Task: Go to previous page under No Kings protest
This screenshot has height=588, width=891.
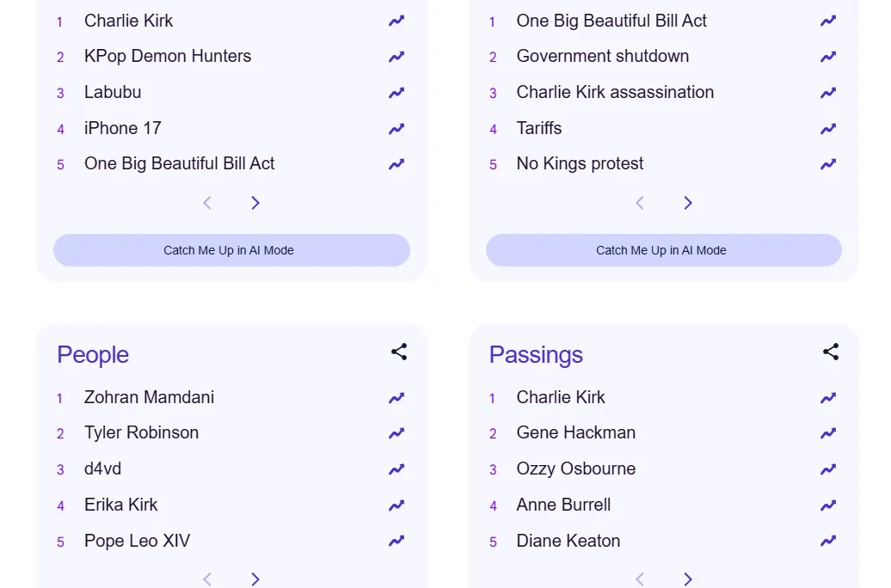Action: pyautogui.click(x=640, y=203)
